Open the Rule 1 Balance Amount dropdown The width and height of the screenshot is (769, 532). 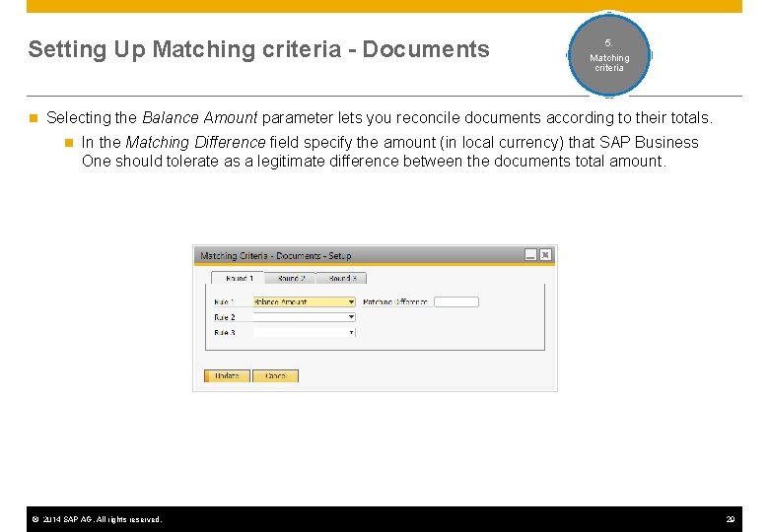(304, 301)
